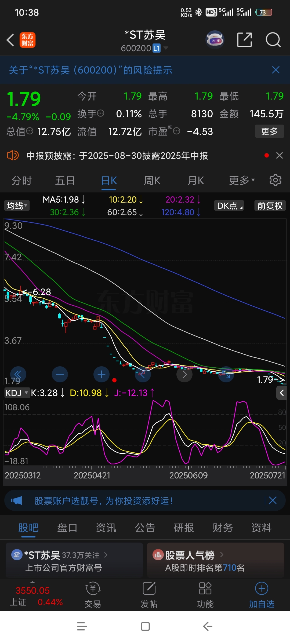Open the 风险提示 notice for *ST苏吴
Screen dimensions: 290x644
[90, 70]
